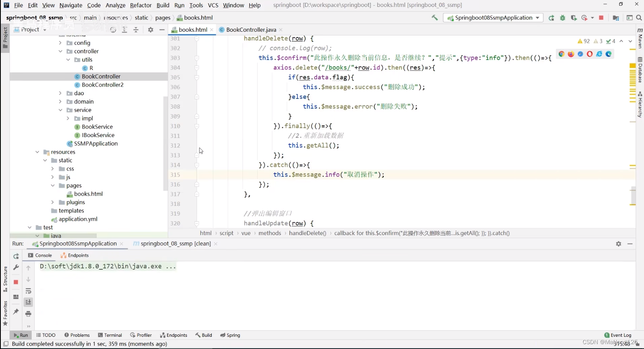The height and width of the screenshot is (349, 644).
Task: Select application.yml in project tree
Action: [78, 219]
